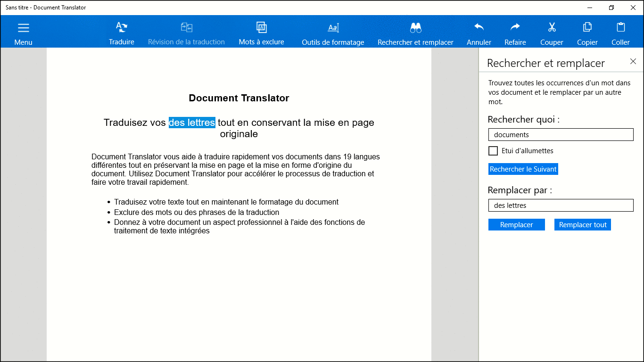The width and height of the screenshot is (644, 362).
Task: Focus the Rechercher quoi text field
Action: (561, 135)
